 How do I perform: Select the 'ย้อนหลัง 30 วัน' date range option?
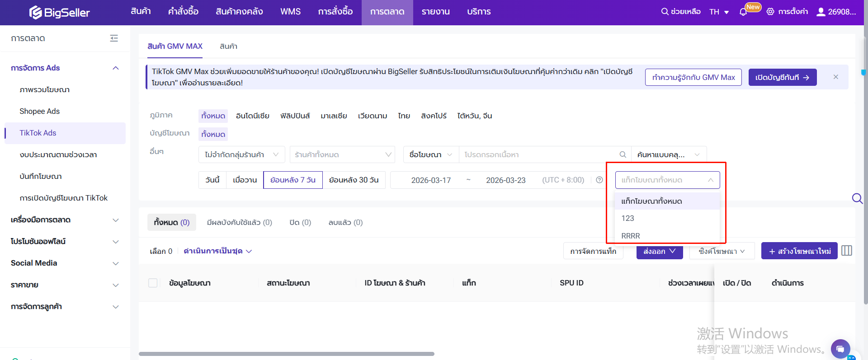pyautogui.click(x=354, y=180)
